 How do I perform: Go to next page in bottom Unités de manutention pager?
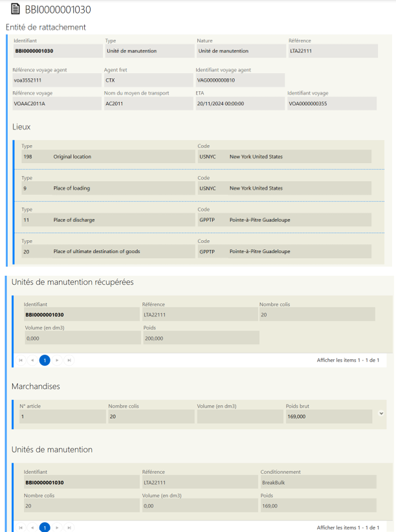point(57,527)
